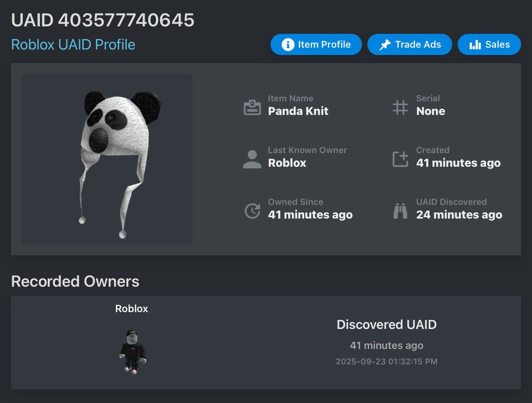The height and width of the screenshot is (403, 532).
Task: Click UAID Discovered 24 minutes ago
Action: 459,215
